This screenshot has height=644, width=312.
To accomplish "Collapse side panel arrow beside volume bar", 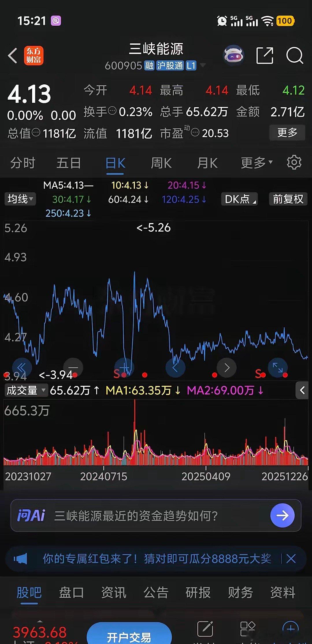I will point(302,390).
